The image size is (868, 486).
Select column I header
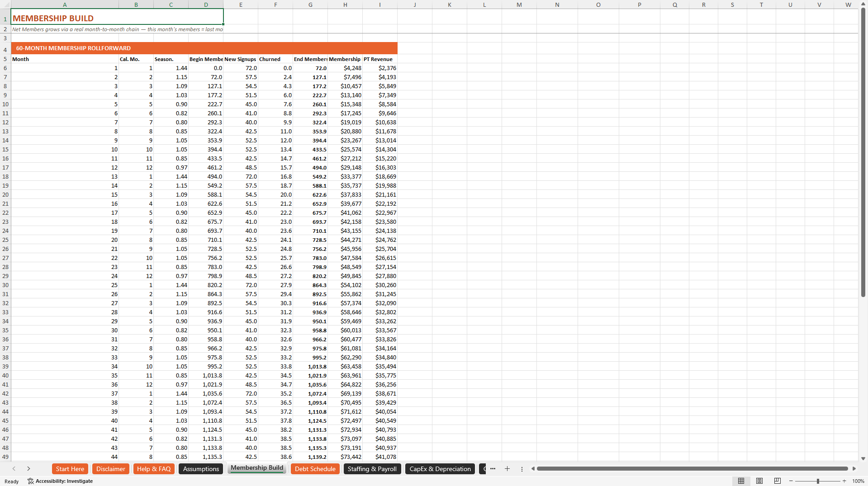pyautogui.click(x=380, y=5)
